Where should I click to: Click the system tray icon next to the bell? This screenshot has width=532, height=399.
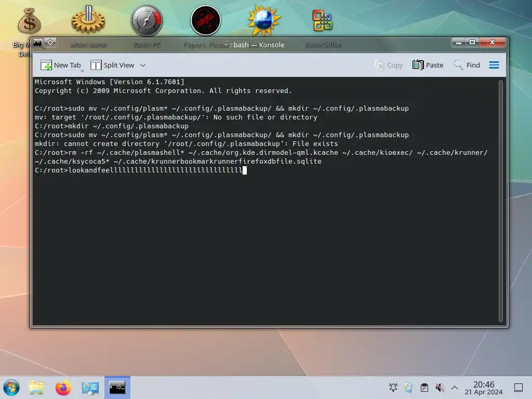pyautogui.click(x=408, y=387)
